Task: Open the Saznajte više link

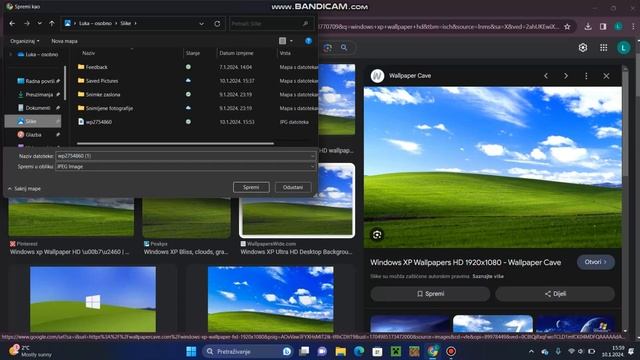Action: [x=488, y=276]
